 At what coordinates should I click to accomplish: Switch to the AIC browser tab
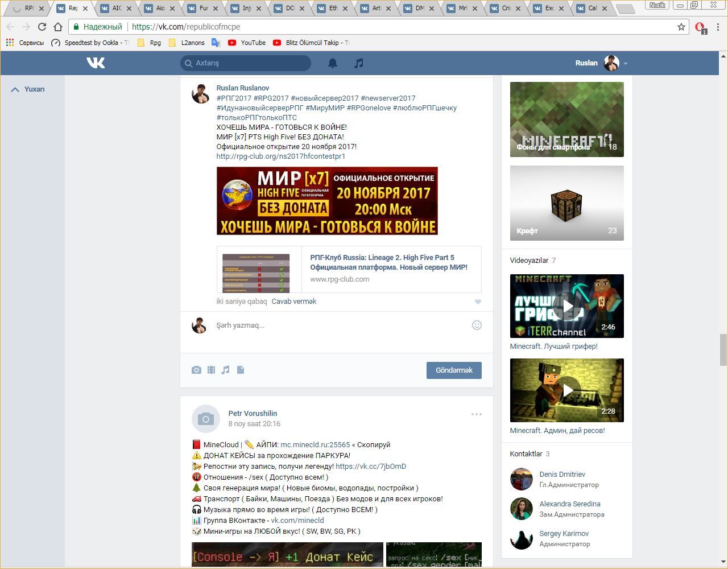point(117,9)
